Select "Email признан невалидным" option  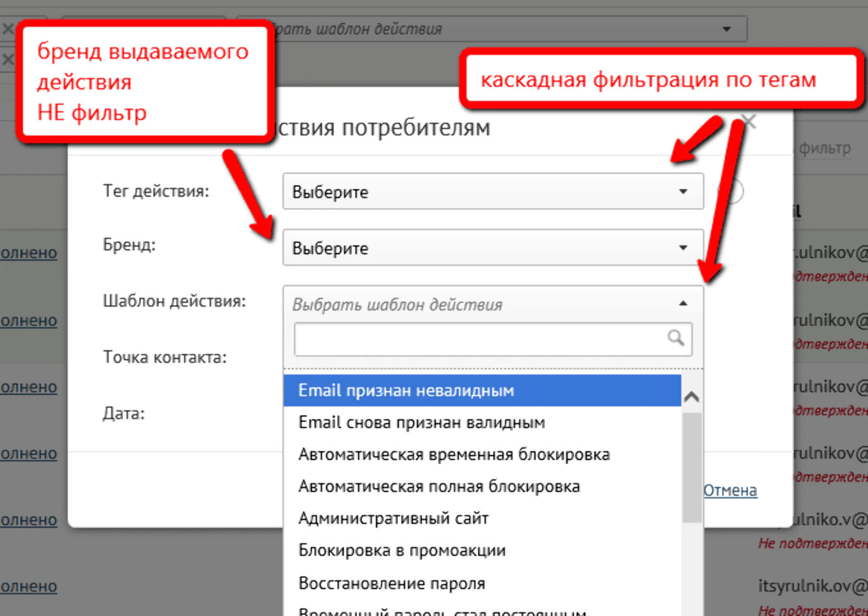(406, 391)
